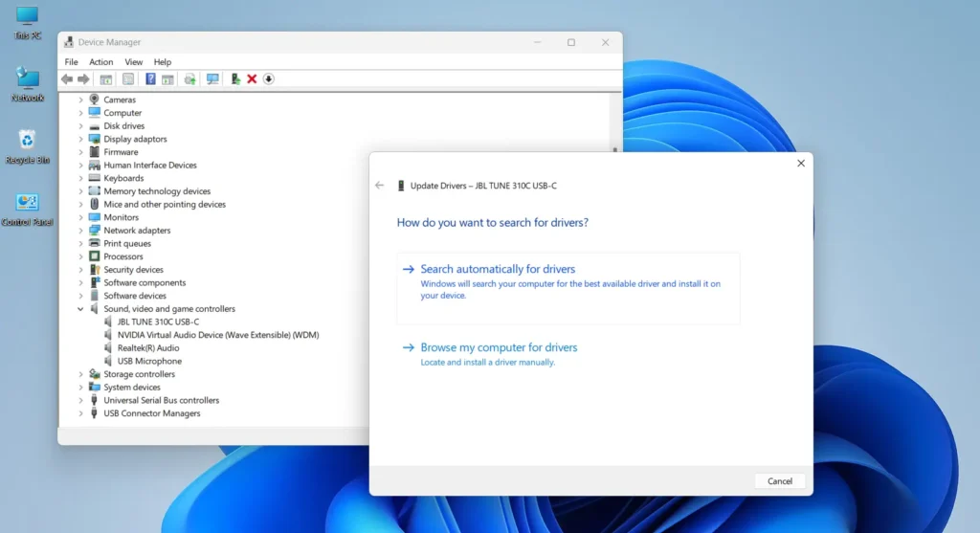Screen dimensions: 980x533
Task: Click the This PC desktop icon
Action: pyautogui.click(x=27, y=23)
